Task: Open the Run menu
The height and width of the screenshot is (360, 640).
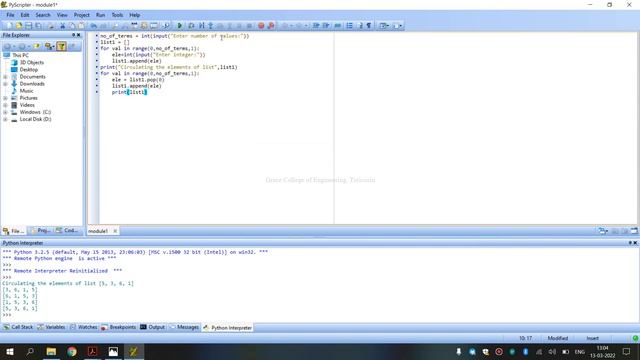Action: [100, 15]
